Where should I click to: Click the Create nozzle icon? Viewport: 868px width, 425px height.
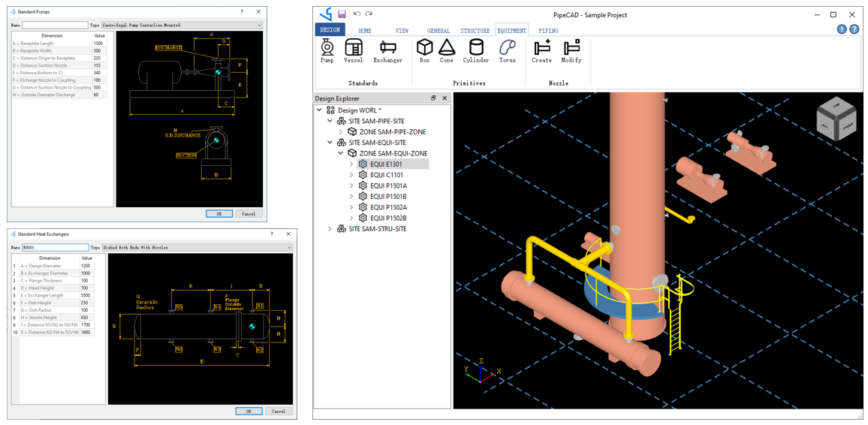[x=541, y=50]
